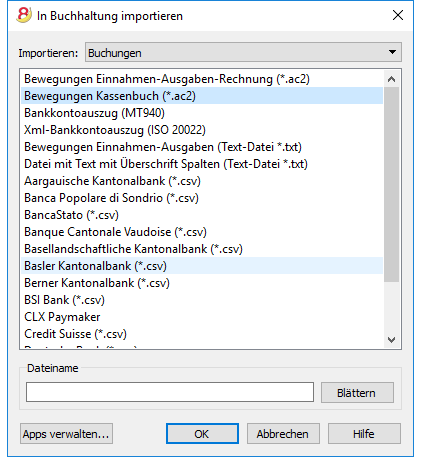421x464 pixels.
Task: Pick Basler Kantonalbank (*.csv) entry
Action: 202,266
